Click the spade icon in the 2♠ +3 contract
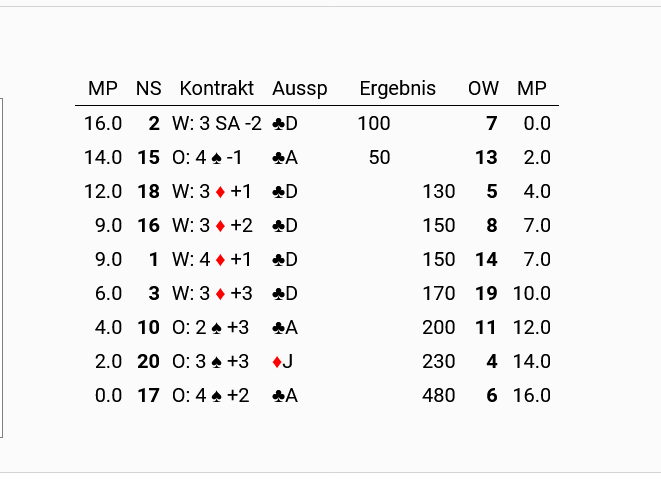Image resolution: width=661 pixels, height=487 pixels. [x=216, y=328]
